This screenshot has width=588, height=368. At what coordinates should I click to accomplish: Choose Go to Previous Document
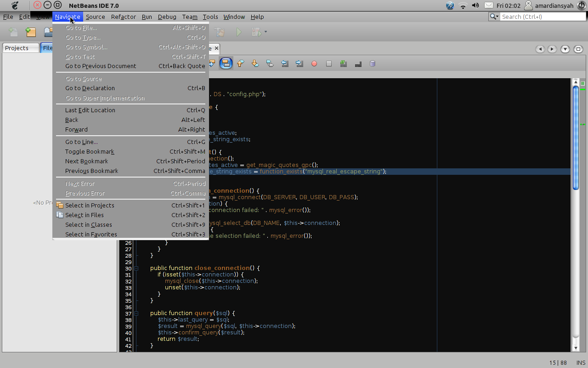(x=131, y=66)
